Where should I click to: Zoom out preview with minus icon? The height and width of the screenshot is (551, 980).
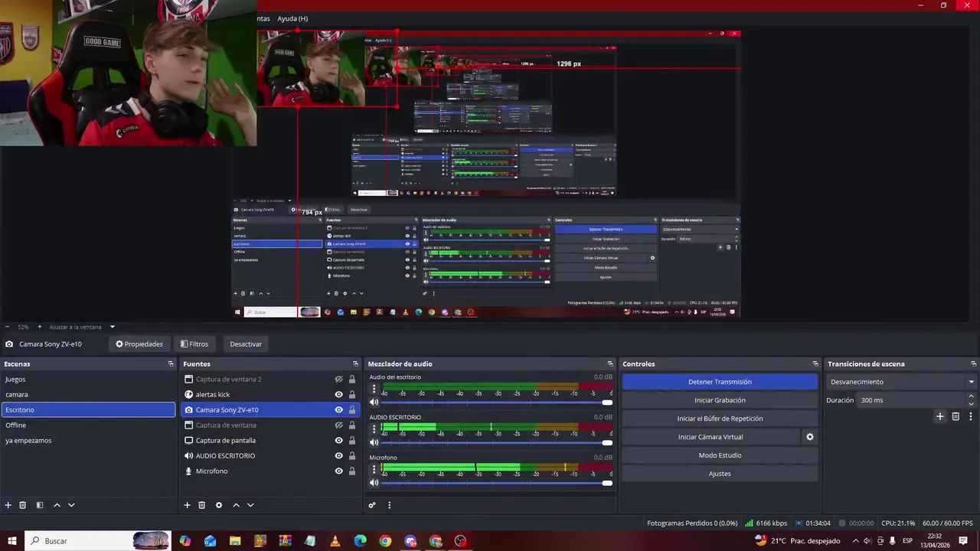click(x=7, y=327)
